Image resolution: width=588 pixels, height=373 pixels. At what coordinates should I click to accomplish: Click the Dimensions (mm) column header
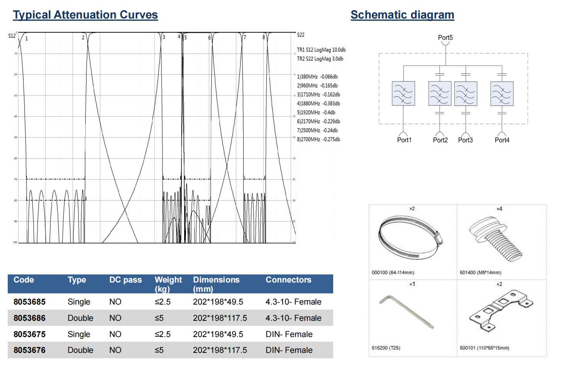[216, 284]
